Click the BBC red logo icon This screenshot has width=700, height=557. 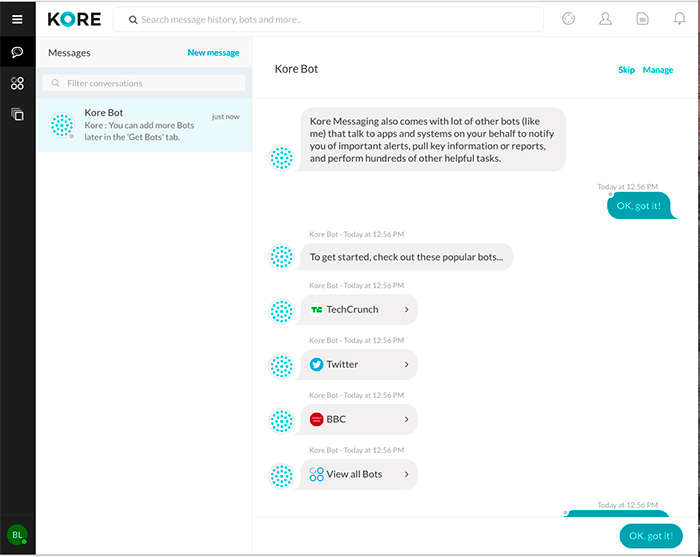coord(317,419)
